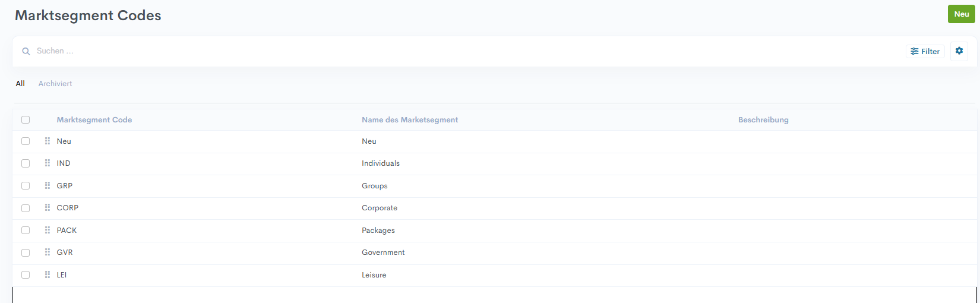The width and height of the screenshot is (980, 303).
Task: Sort by Marktsegment Code column header
Action: [94, 120]
